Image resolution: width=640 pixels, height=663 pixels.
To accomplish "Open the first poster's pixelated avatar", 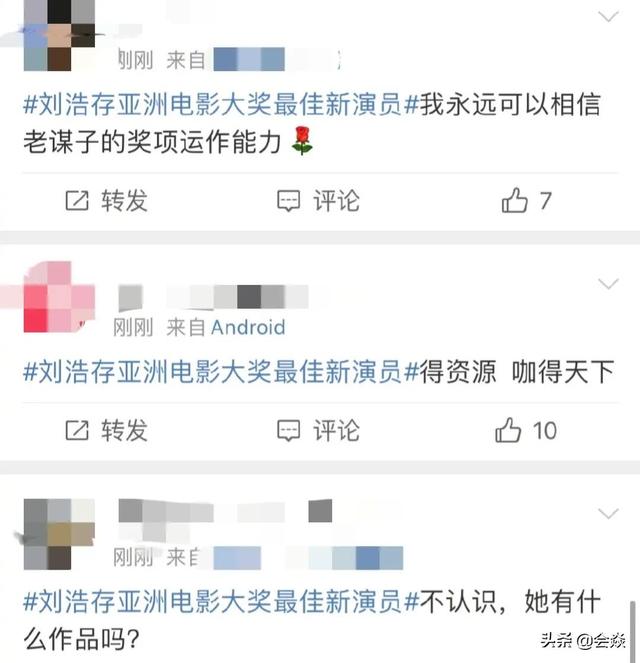I will coord(59,36).
